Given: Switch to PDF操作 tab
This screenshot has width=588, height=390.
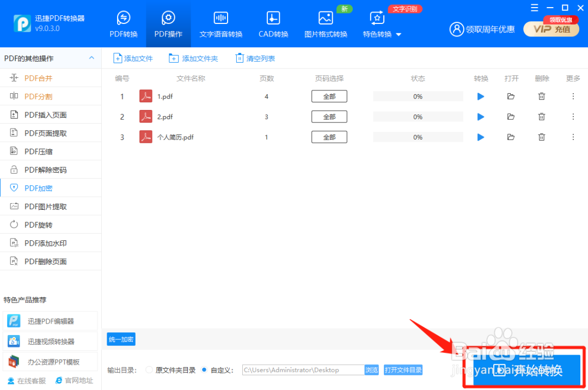Looking at the screenshot, I should [x=168, y=25].
